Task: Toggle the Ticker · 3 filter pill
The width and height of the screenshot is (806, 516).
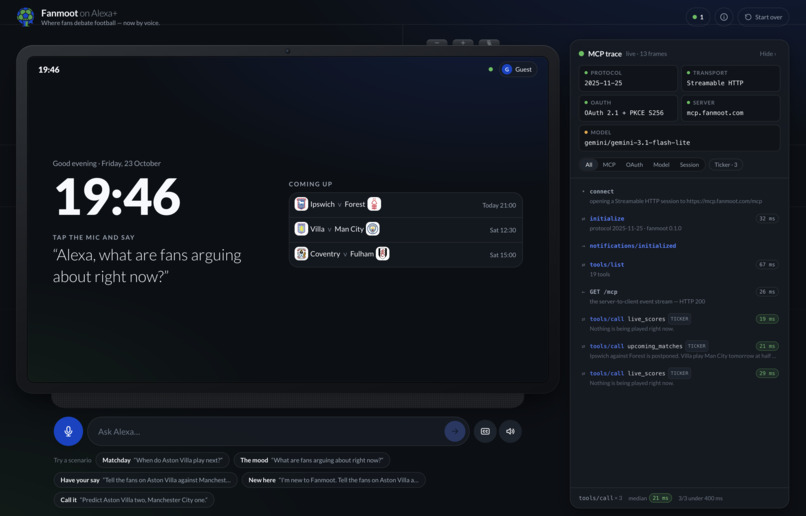Action: click(726, 164)
